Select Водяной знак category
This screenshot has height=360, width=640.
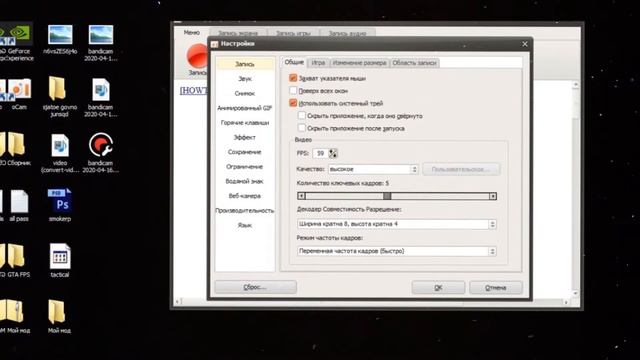point(245,181)
